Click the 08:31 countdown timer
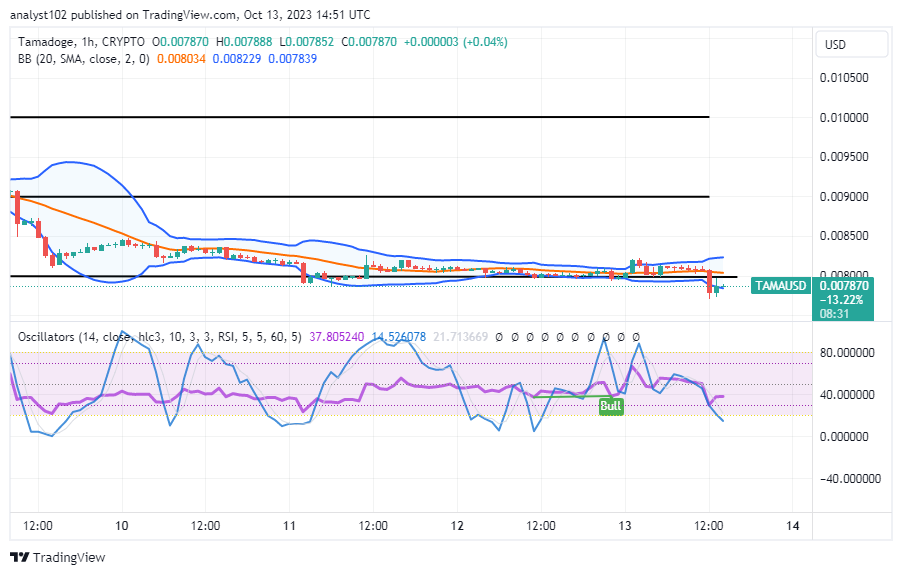The image size is (902, 575). [x=834, y=313]
